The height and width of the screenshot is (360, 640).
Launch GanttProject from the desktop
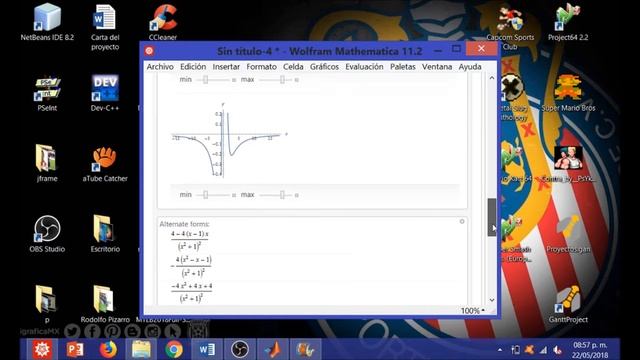(568, 304)
